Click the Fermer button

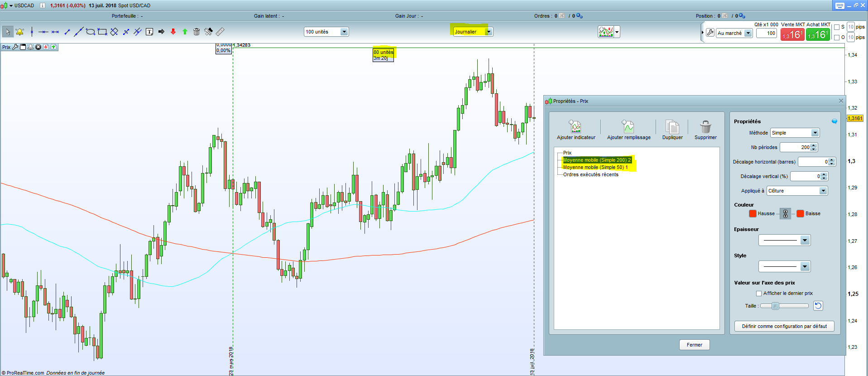(x=694, y=345)
